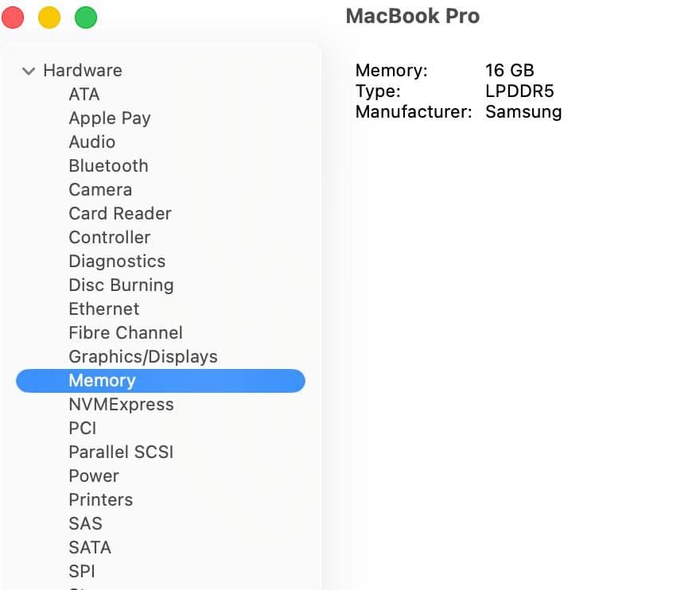Open Apple Pay information
Screen dimensions: 700x590
click(110, 118)
